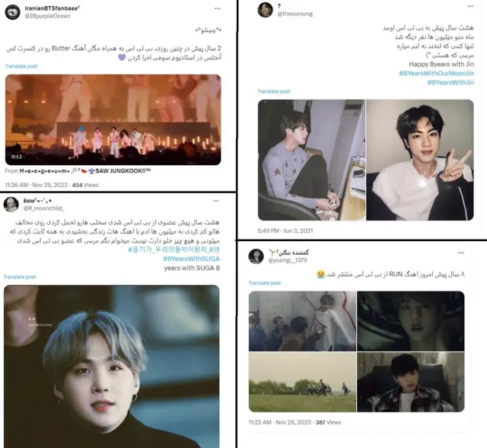The width and height of the screenshot is (487, 448).
Task: Open the Korean Yoongi 8년 hashtag
Action: click(174, 249)
